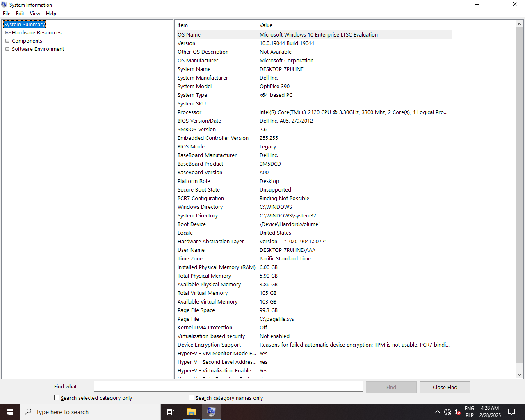Show hidden system tray icons
Image resolution: width=525 pixels, height=420 pixels.
click(437, 412)
